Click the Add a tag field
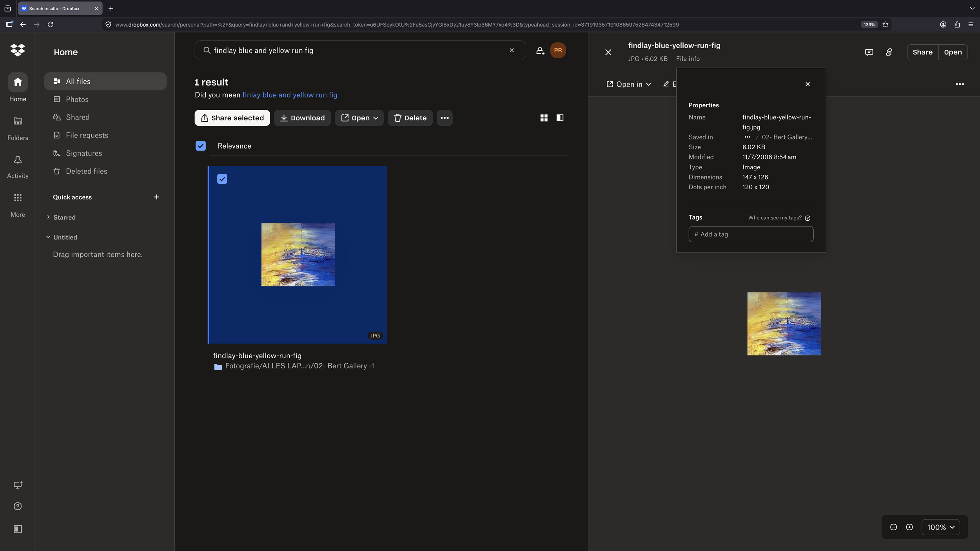Image resolution: width=980 pixels, height=551 pixels. 751,234
